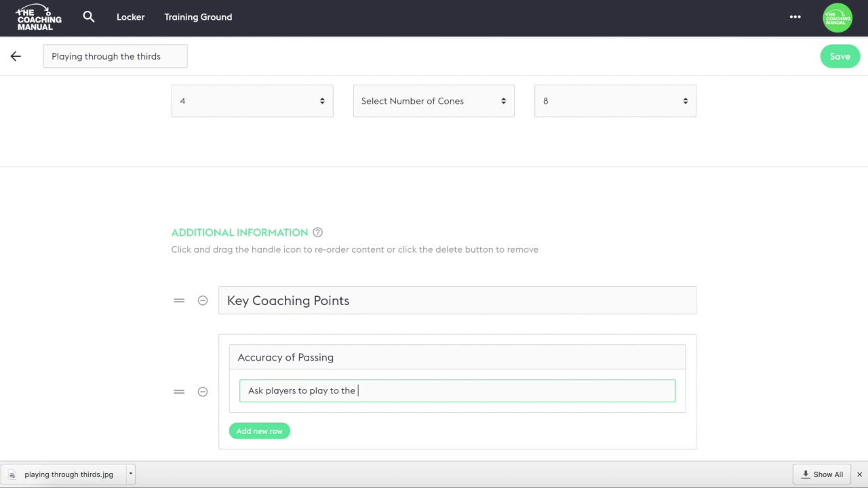
Task: Open the downloaded file options arrow
Action: click(131, 474)
